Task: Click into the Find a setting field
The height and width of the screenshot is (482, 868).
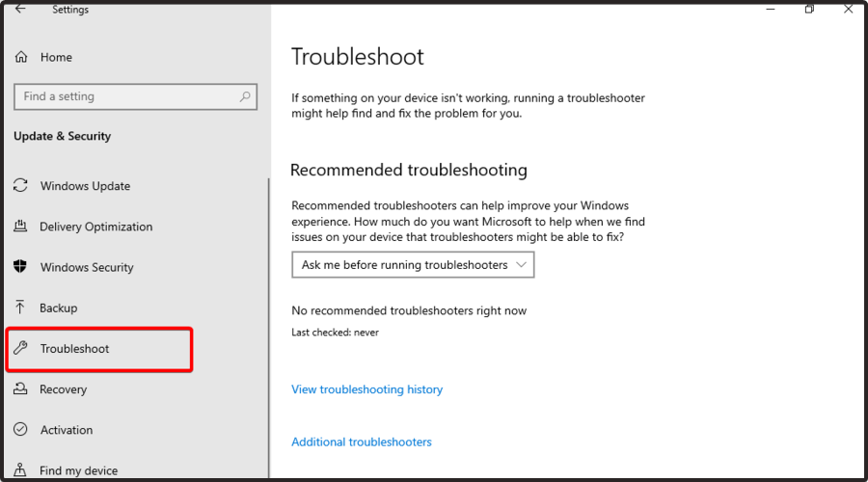Action: click(136, 96)
